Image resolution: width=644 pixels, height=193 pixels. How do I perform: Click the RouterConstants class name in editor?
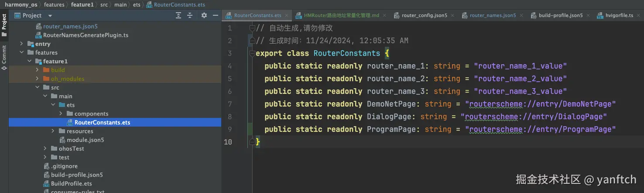click(x=347, y=53)
